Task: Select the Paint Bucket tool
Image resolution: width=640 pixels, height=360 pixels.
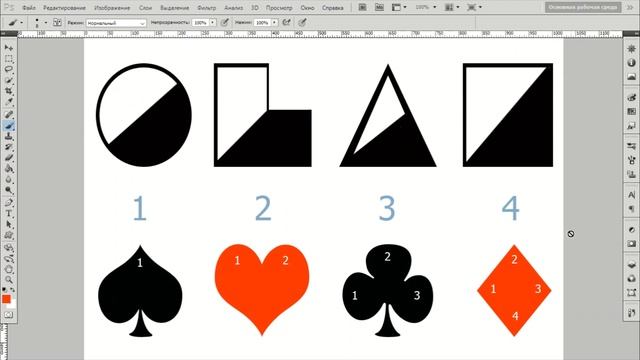Action: pyautogui.click(x=9, y=169)
